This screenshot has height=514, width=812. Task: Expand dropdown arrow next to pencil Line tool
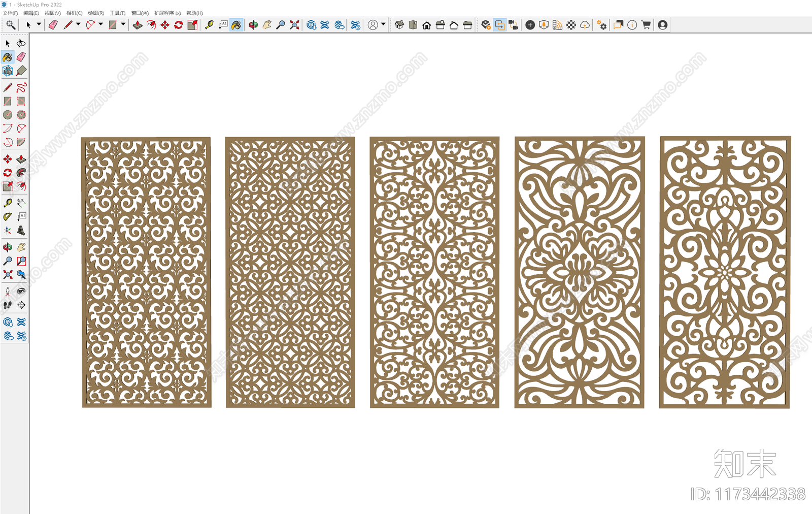[x=78, y=24]
